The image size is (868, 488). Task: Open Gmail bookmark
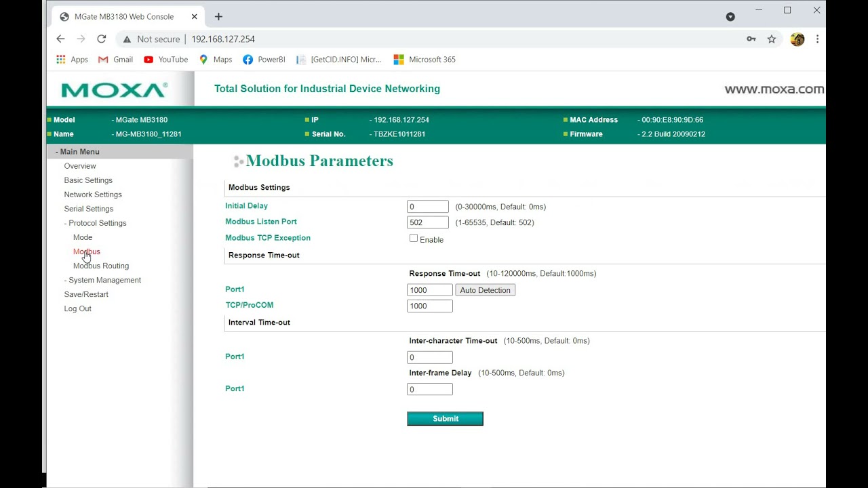(x=115, y=60)
